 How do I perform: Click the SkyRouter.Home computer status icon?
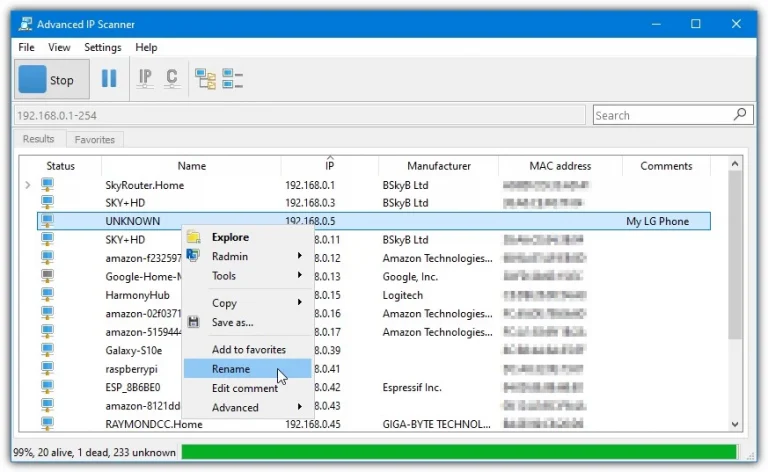47,185
